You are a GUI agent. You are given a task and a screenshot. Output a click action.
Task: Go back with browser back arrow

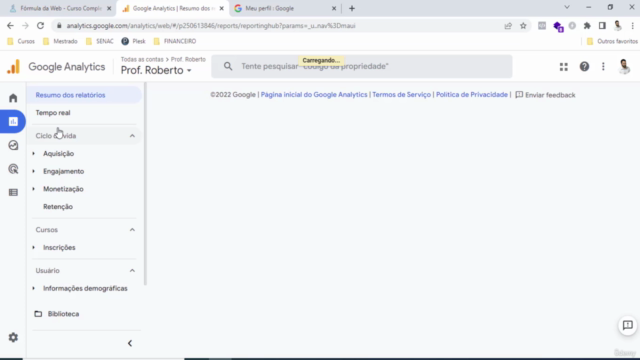(x=10, y=26)
